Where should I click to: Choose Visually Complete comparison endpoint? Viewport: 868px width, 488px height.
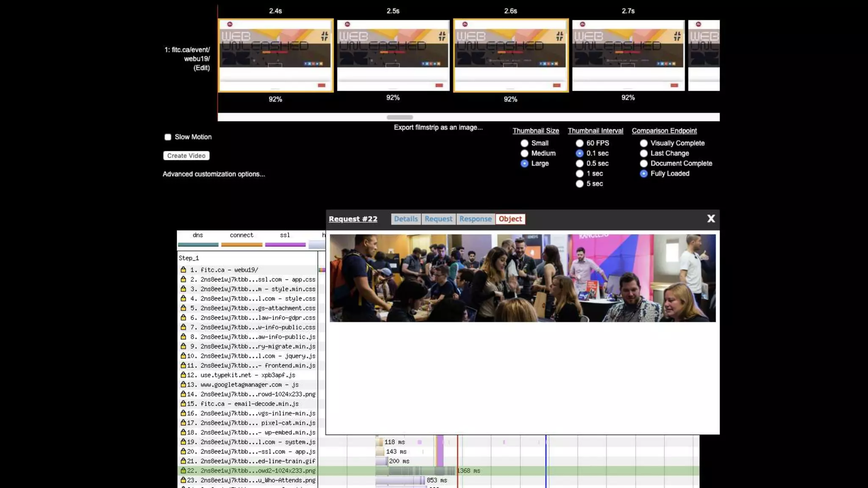tap(643, 143)
